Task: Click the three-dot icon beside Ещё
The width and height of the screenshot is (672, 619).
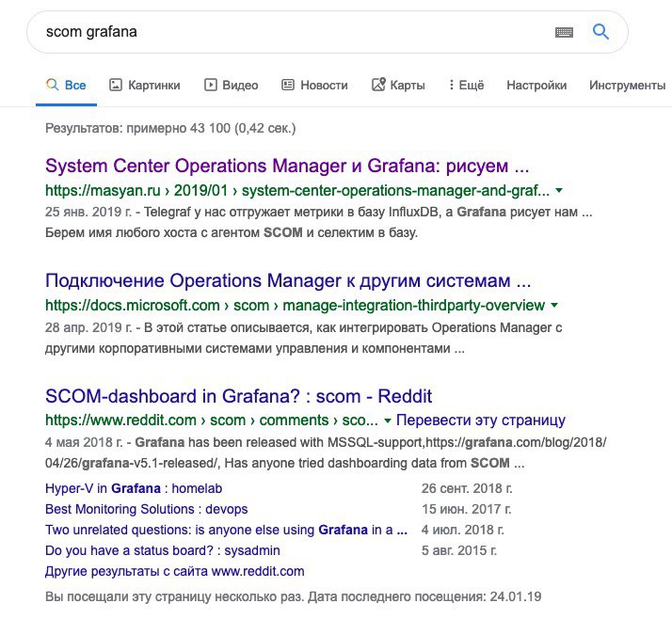Action: 451,85
